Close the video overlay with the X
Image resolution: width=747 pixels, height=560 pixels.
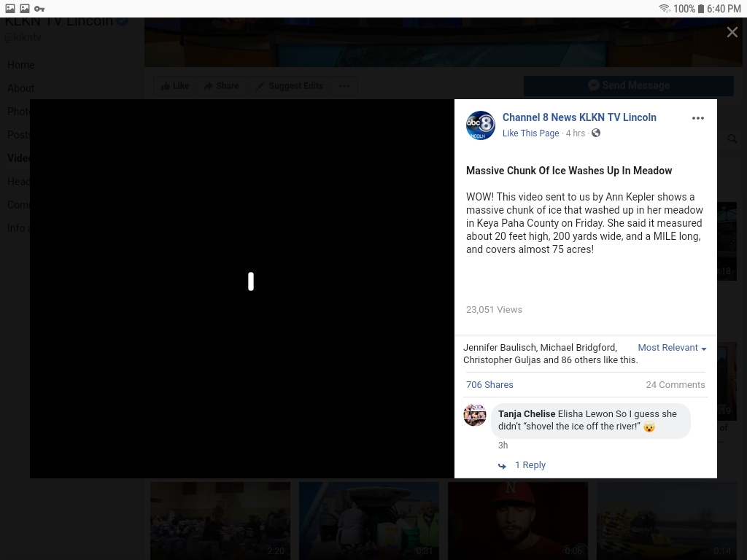tap(732, 32)
